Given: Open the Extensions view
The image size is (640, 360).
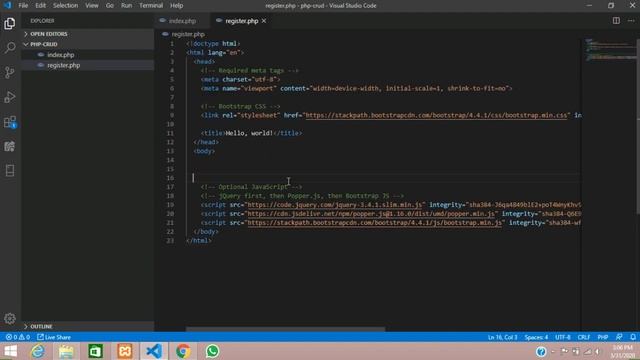Looking at the screenshot, I should 10,122.
